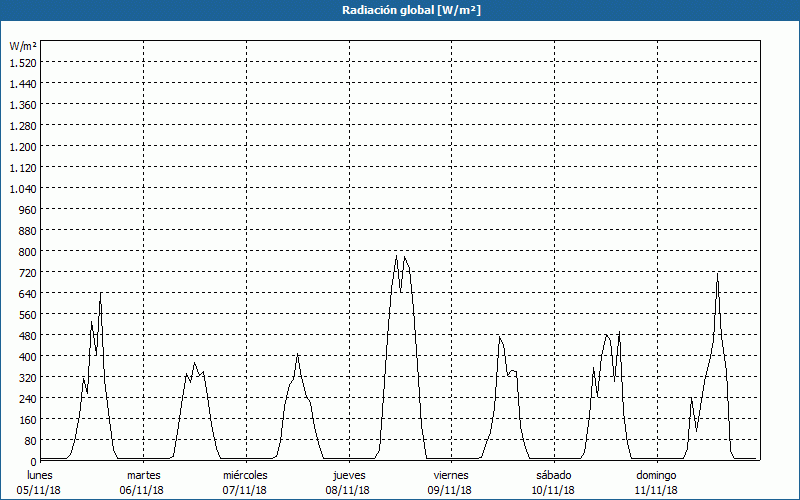Click the 1.440 y-axis value
Image resolution: width=800 pixels, height=500 pixels.
[x=23, y=83]
